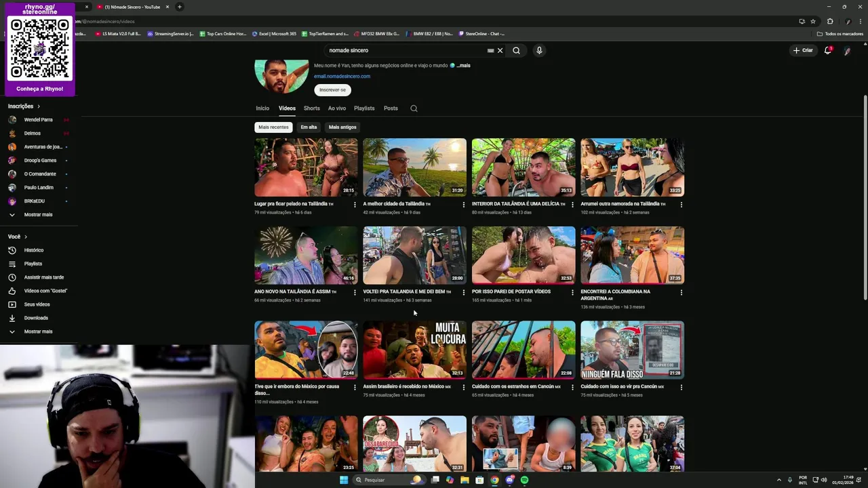Click the search-in-channel magnifier icon

coord(414,108)
